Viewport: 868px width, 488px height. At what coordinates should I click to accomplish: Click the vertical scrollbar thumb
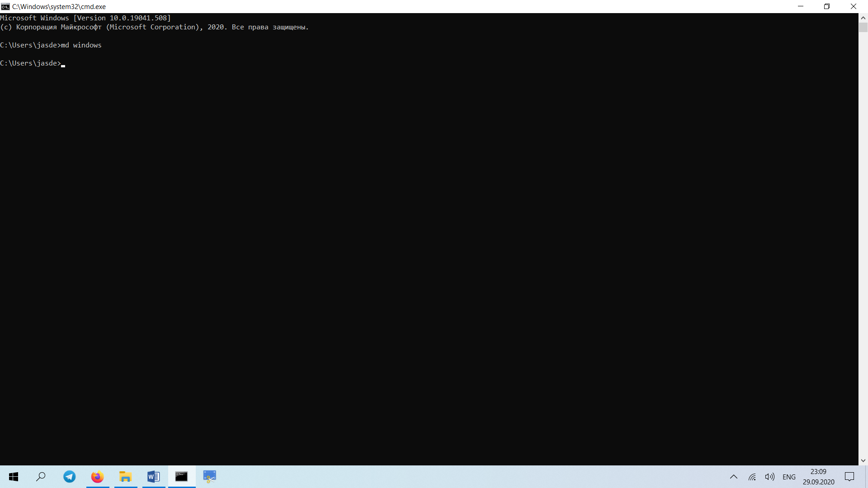click(863, 27)
